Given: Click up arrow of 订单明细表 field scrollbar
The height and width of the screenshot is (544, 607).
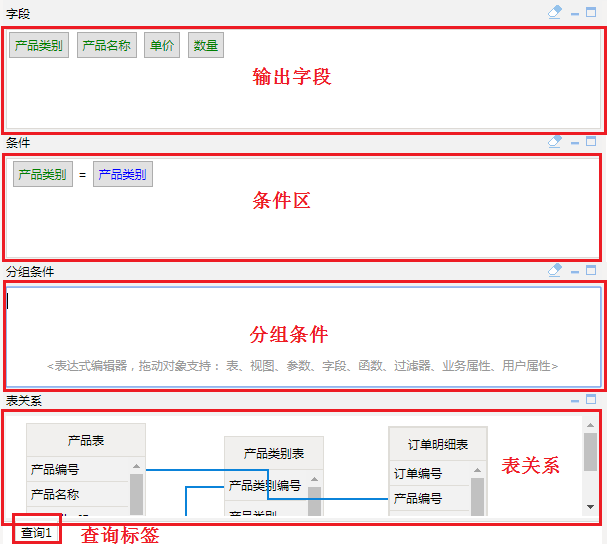Looking at the screenshot, I should pos(477,470).
